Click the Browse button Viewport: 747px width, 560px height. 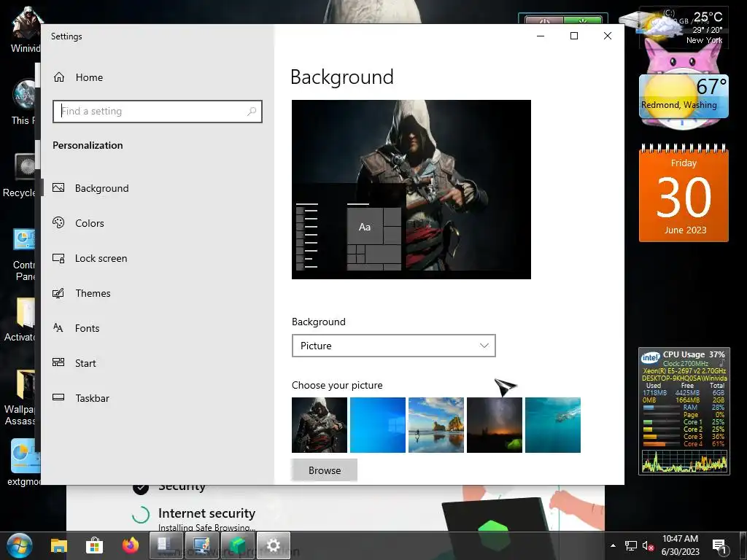[x=325, y=470]
